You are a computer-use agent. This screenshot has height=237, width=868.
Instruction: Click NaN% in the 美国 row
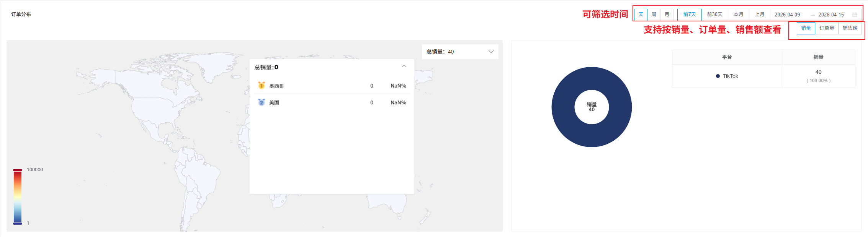coord(398,102)
